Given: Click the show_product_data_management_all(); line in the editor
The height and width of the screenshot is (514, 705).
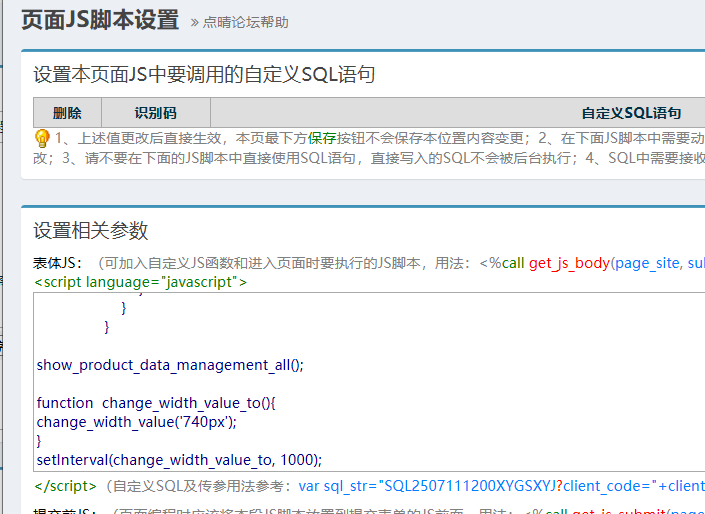Looking at the screenshot, I should click(170, 364).
